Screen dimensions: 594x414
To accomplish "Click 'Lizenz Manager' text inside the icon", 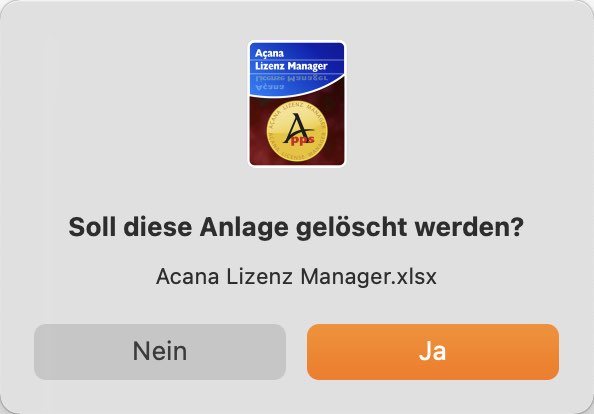I will pyautogui.click(x=291, y=66).
